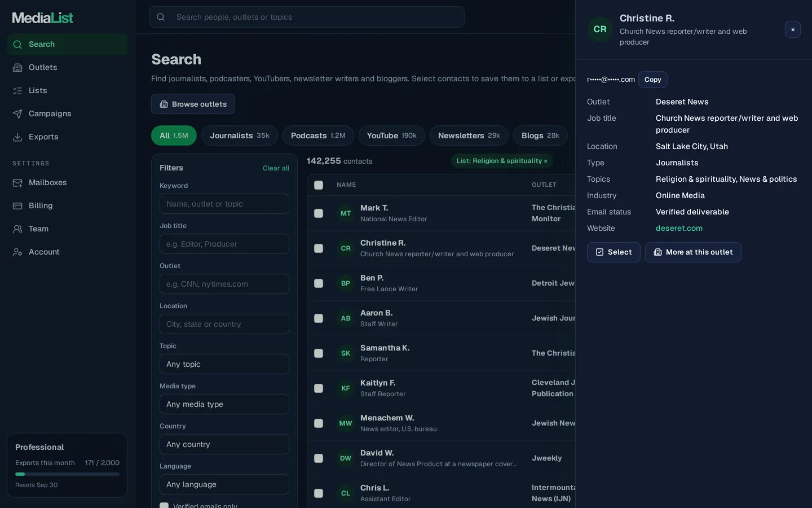This screenshot has width=812, height=508.
Task: Switch to the YouTube tab
Action: click(392, 135)
